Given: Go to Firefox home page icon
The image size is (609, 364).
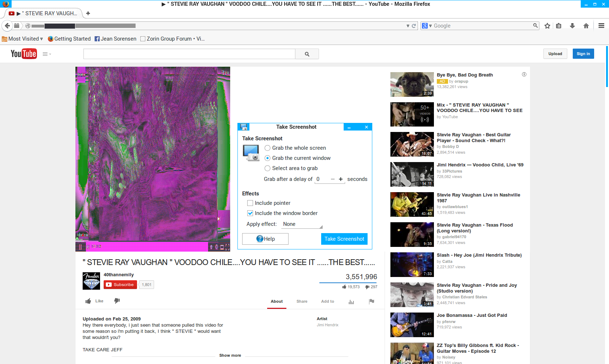Looking at the screenshot, I should [x=586, y=26].
